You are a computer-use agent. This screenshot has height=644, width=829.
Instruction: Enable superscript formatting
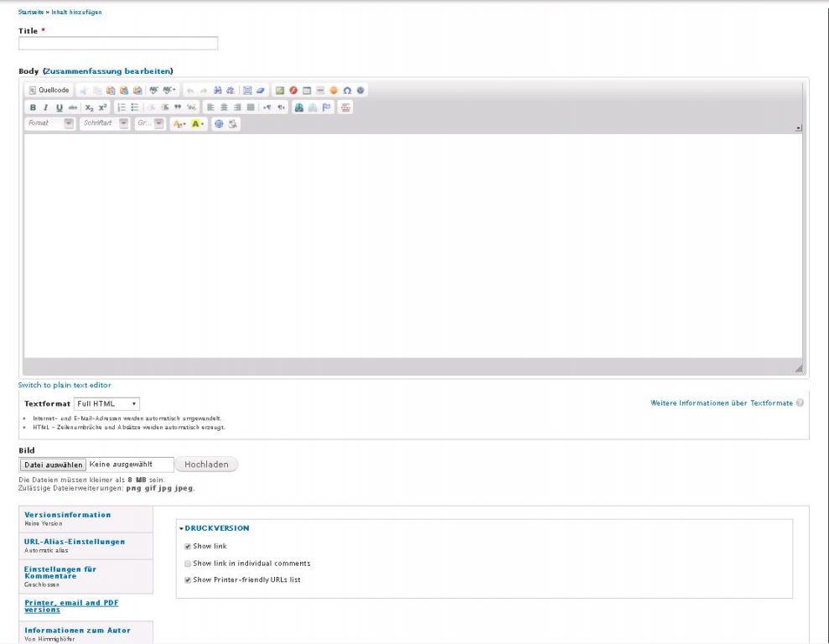102,107
